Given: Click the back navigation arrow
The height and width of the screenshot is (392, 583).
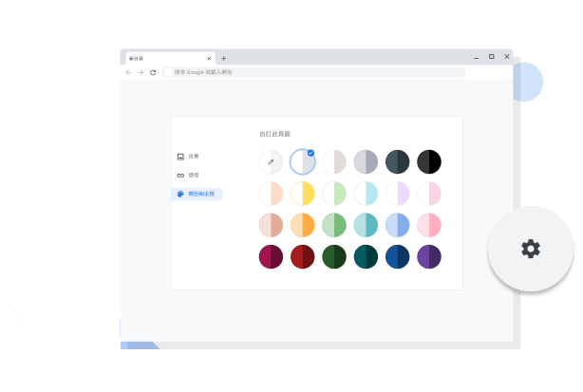Looking at the screenshot, I should [x=129, y=72].
